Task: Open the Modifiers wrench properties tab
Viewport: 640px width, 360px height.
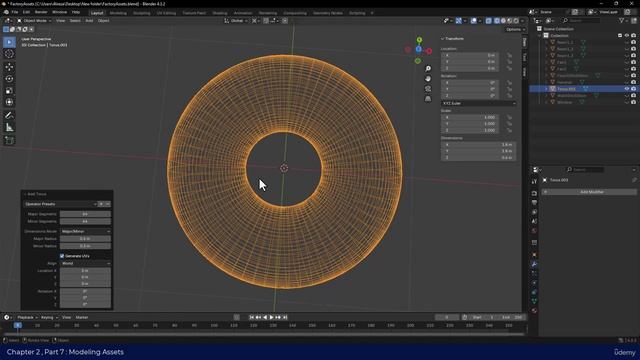Action: click(534, 264)
